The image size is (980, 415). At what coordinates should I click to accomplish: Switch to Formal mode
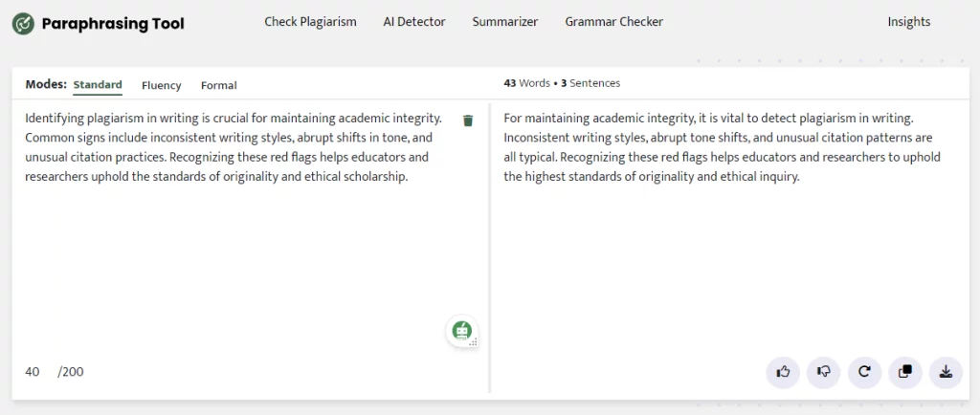[218, 86]
